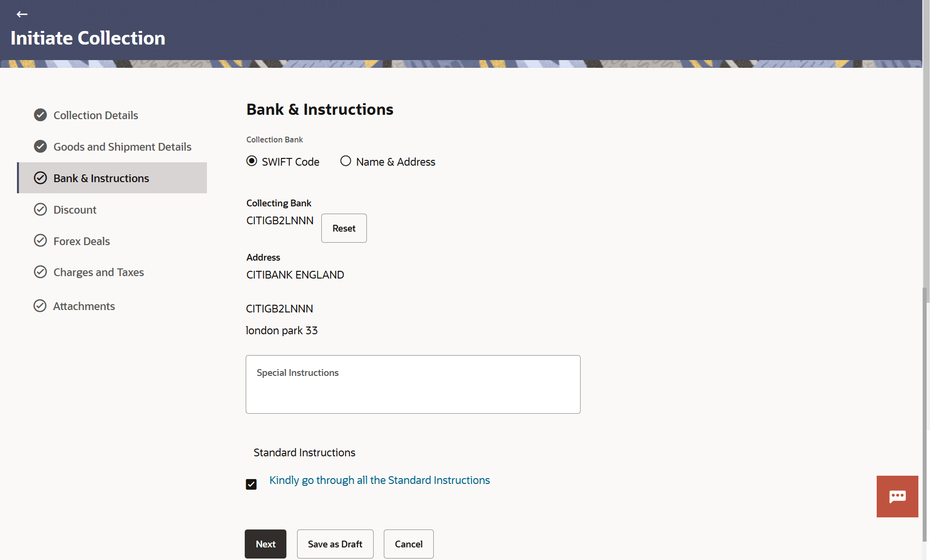Viewport: 930px width, 560px height.
Task: Click Collection Details checkmark icon
Action: tap(40, 115)
